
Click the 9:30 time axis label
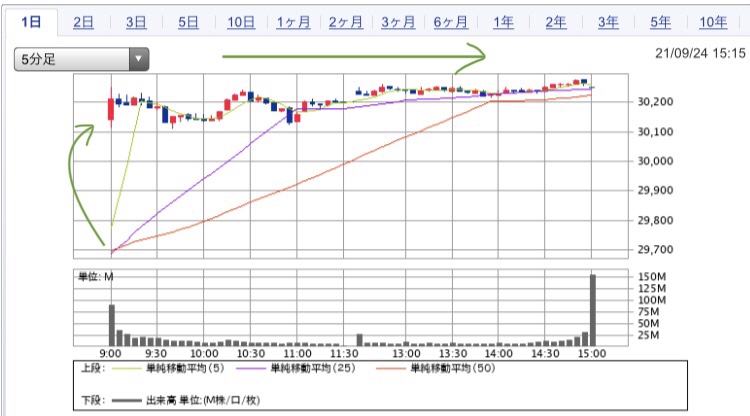coord(156,354)
